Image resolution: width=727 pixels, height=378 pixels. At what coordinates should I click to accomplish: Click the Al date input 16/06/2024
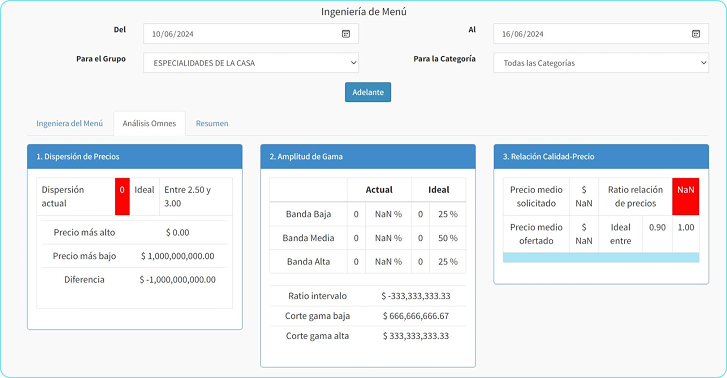coord(601,34)
